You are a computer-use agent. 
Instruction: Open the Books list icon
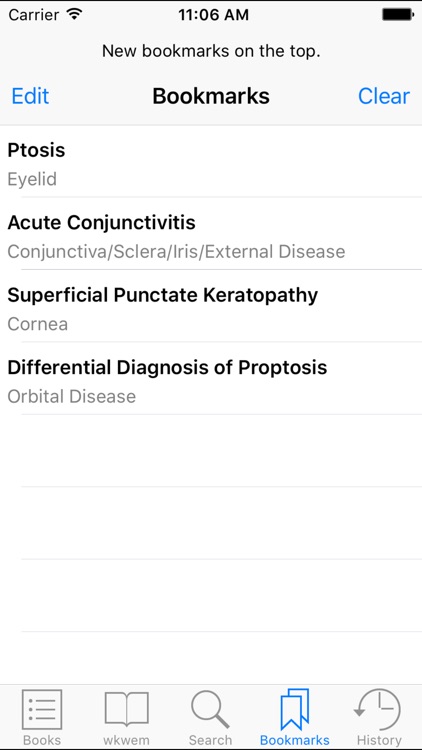(x=42, y=709)
